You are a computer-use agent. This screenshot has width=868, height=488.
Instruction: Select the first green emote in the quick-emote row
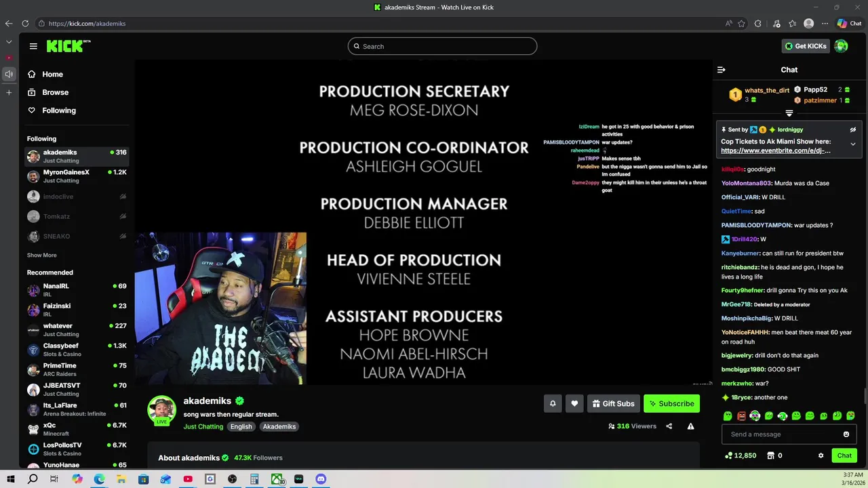click(x=728, y=415)
